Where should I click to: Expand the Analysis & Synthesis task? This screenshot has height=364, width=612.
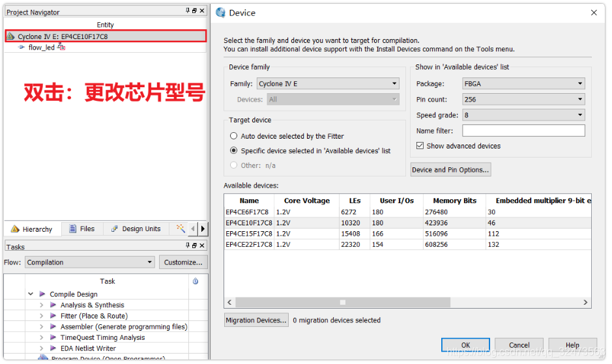pos(41,305)
